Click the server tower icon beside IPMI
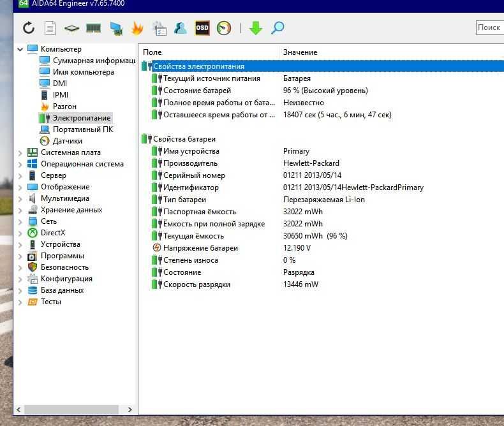Image resolution: width=504 pixels, height=426 pixels. pyautogui.click(x=45, y=95)
